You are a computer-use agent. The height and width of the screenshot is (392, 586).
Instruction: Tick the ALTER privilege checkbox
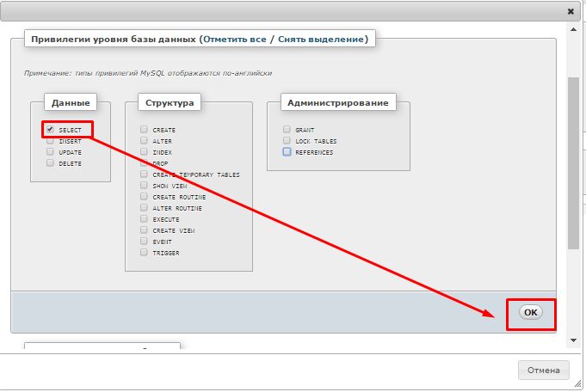point(144,141)
